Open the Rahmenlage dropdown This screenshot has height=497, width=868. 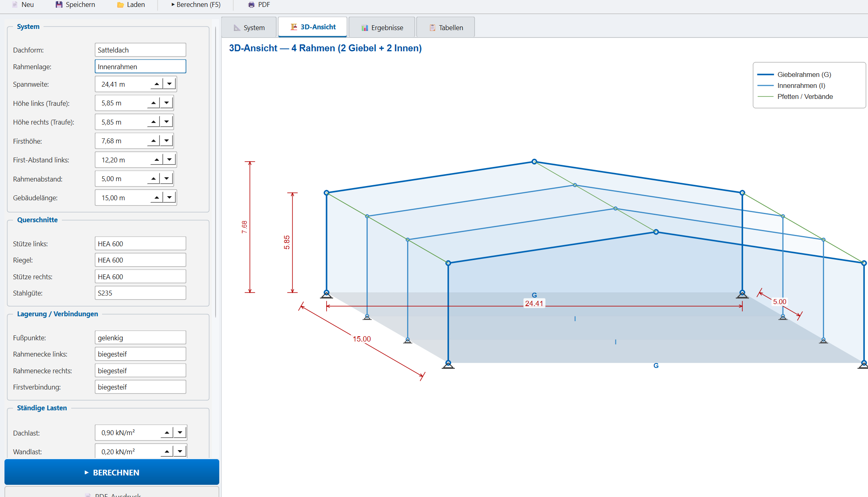140,67
